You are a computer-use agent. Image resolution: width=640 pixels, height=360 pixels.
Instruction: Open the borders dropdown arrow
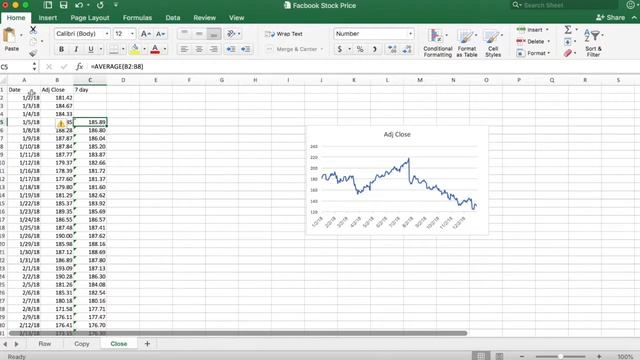(123, 49)
